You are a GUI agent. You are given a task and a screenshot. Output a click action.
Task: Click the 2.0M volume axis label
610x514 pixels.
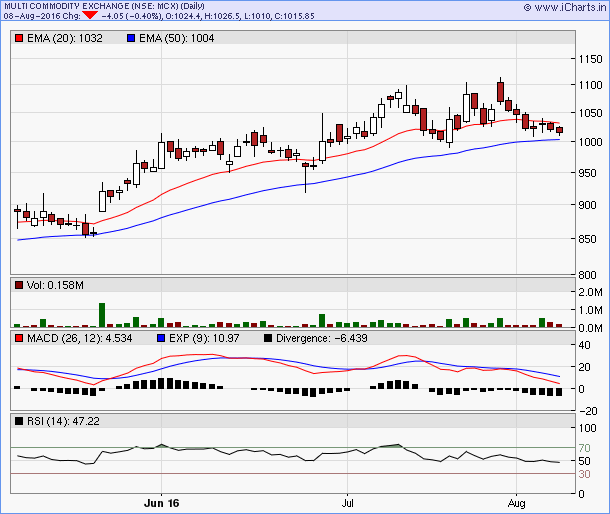point(590,292)
